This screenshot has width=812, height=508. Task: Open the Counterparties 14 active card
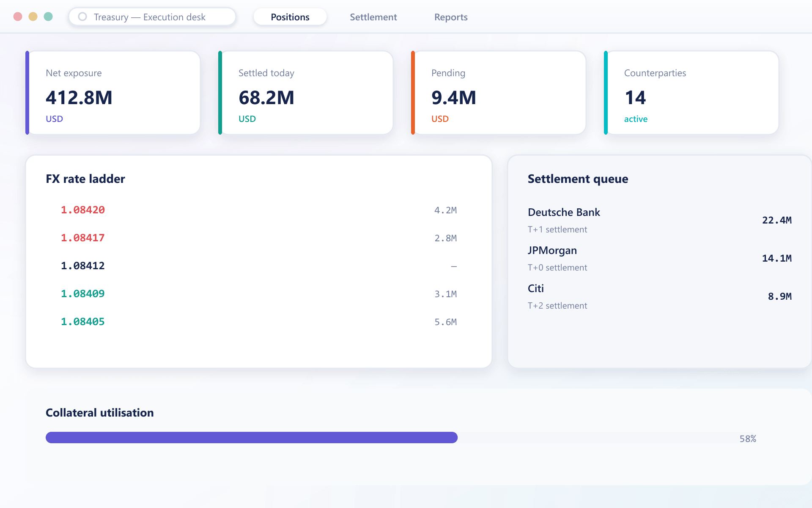click(691, 93)
